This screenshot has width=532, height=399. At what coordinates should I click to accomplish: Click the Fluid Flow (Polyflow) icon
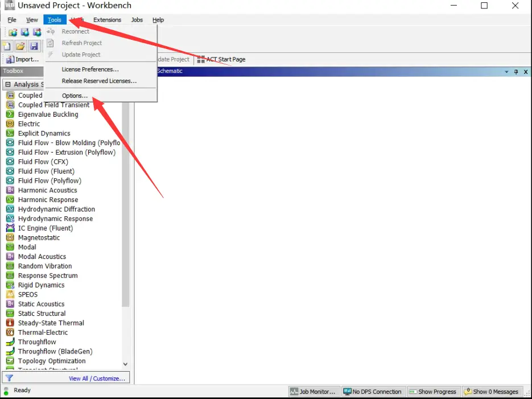[10, 181]
